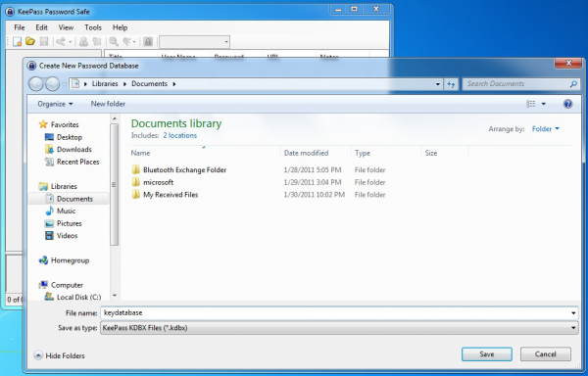Click the change view icon
Viewport: 588px width, 376px height.
[530, 104]
